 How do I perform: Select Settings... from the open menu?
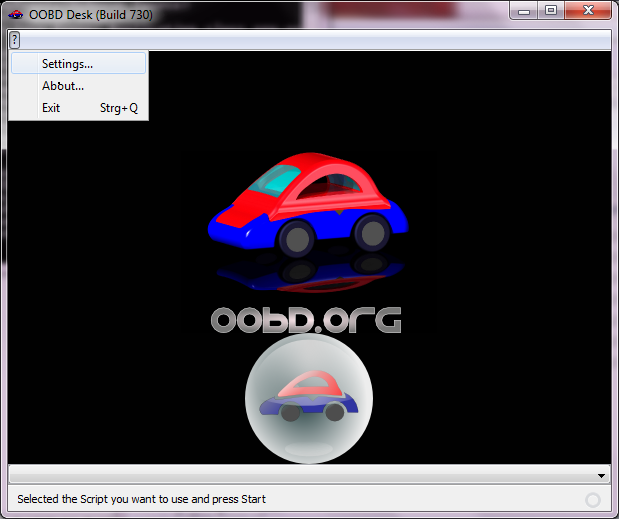(67, 63)
